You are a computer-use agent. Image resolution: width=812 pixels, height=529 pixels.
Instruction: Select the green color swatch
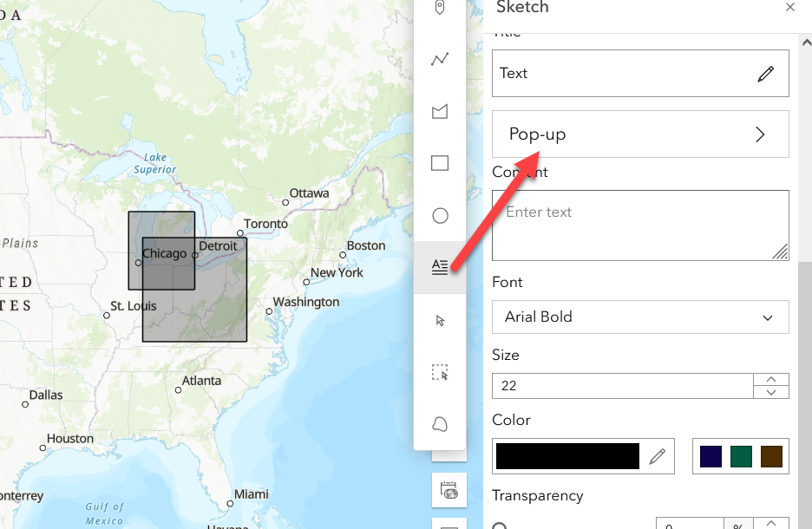coord(740,455)
